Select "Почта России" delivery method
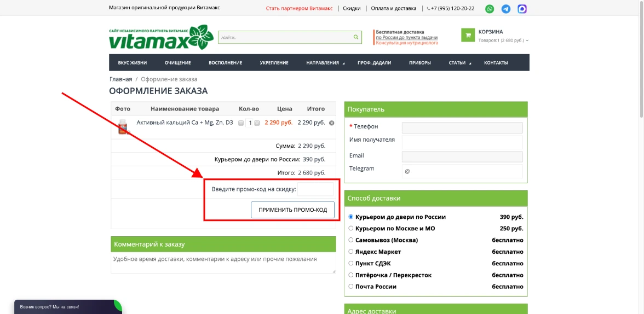Screen dimensions: 644x314 [351, 286]
